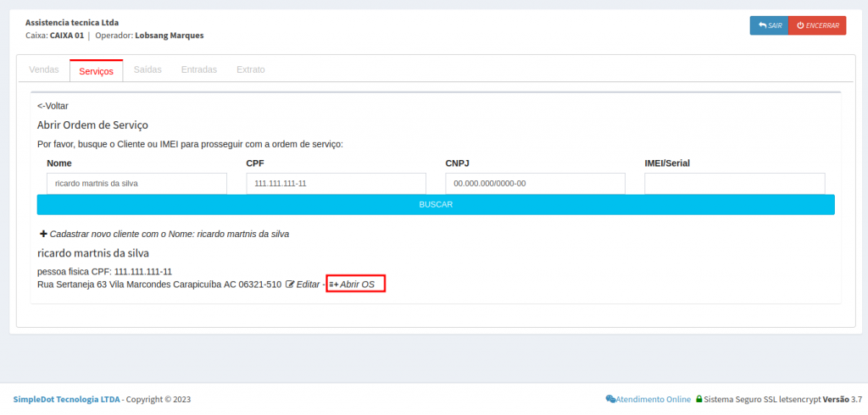Go to the Entradas tab
868x415 pixels.
(198, 70)
